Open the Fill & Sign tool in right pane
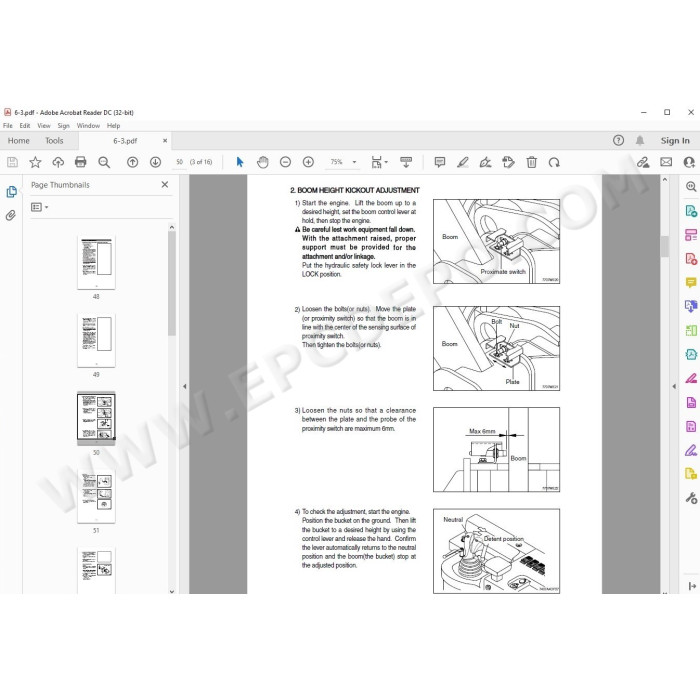Screen dimensions: 700x700 click(x=691, y=450)
